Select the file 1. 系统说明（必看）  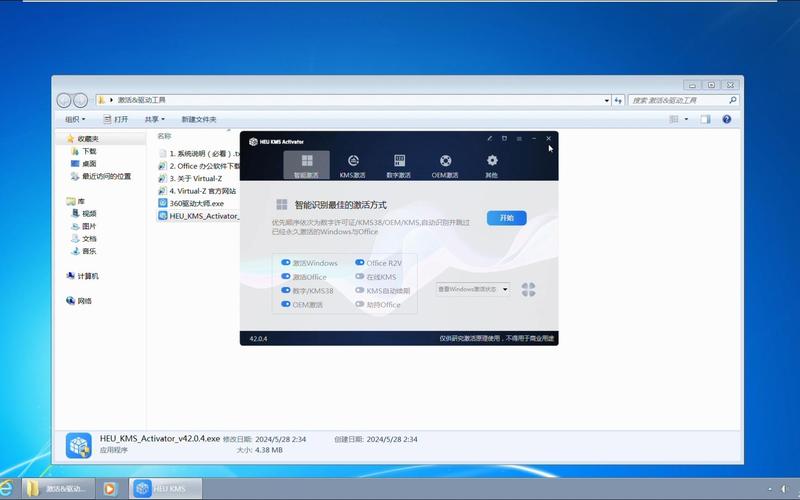tap(199, 154)
